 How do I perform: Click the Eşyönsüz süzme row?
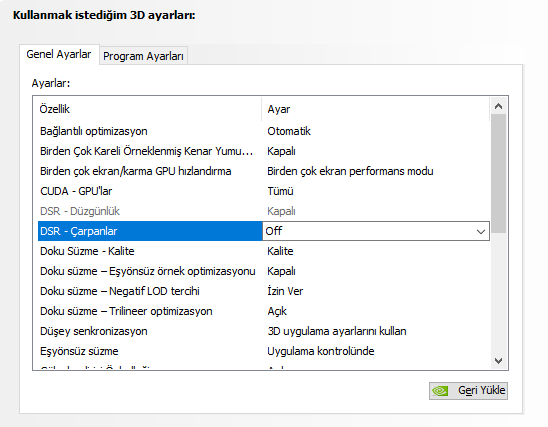(264, 351)
